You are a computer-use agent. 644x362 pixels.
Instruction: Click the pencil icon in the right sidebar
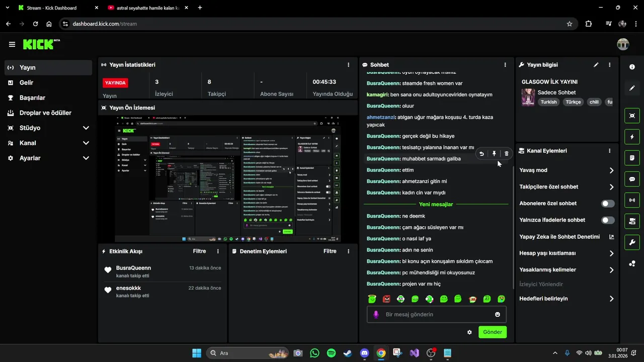pos(632,88)
